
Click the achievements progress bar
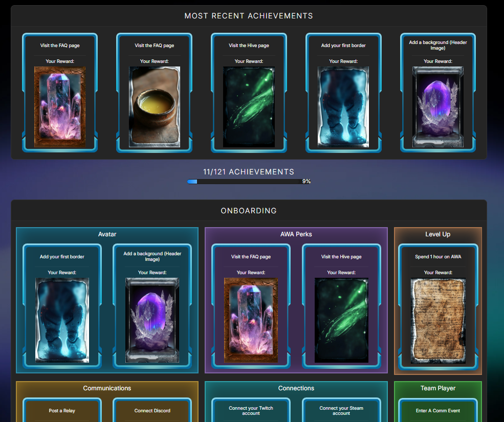(x=244, y=182)
